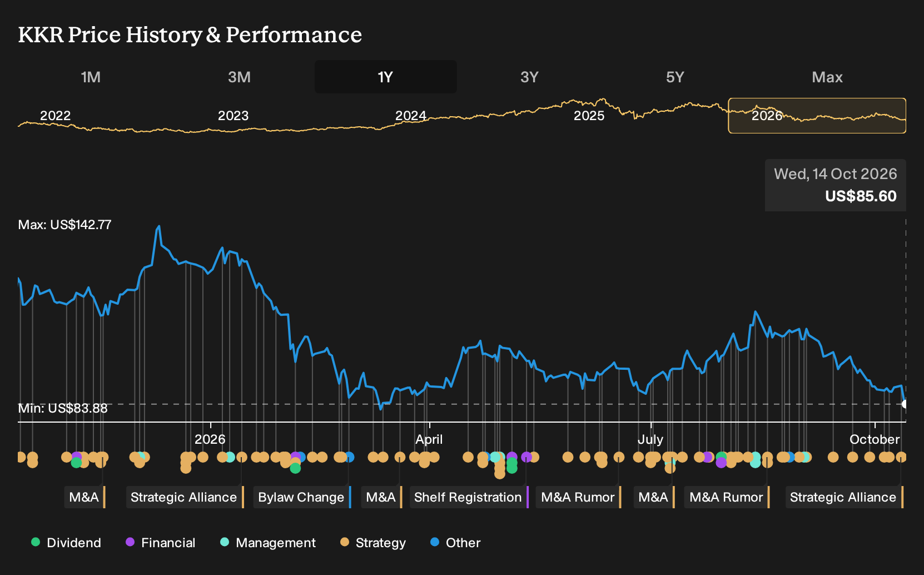Click blue Other dot above Bylaw Change label
924x575 pixels.
(x=349, y=457)
